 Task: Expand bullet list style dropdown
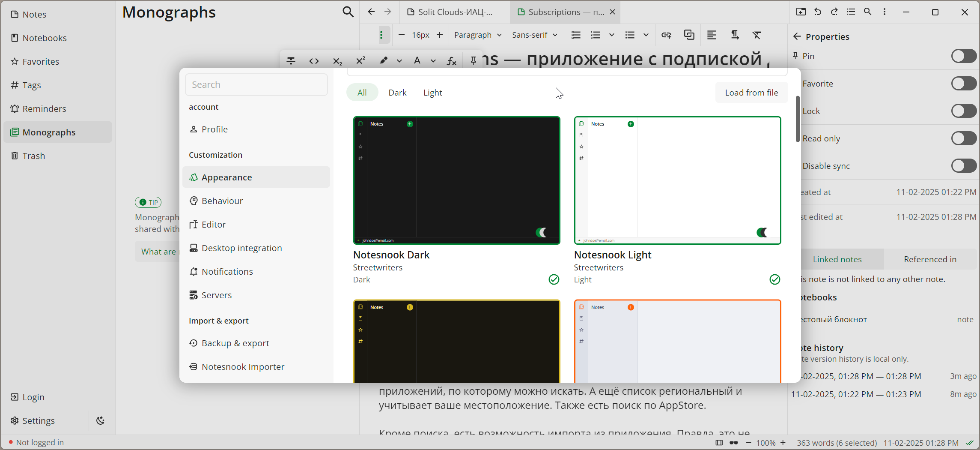click(x=646, y=35)
